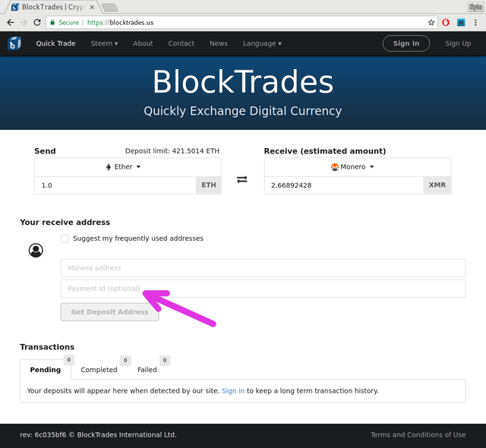Reload the page with the refresh icon
This screenshot has width=486, height=448.
click(37, 22)
